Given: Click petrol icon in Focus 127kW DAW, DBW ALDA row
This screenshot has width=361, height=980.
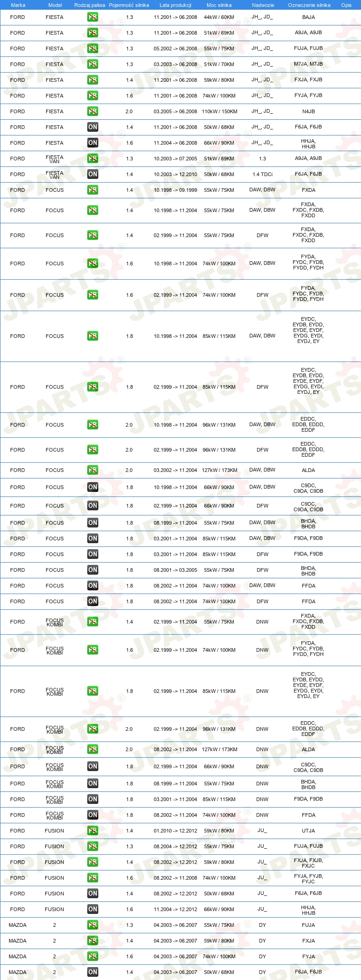Looking at the screenshot, I should [92, 470].
